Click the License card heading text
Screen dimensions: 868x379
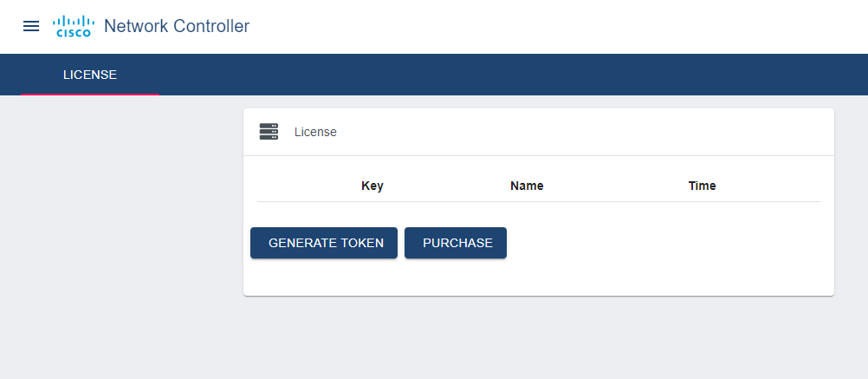315,132
